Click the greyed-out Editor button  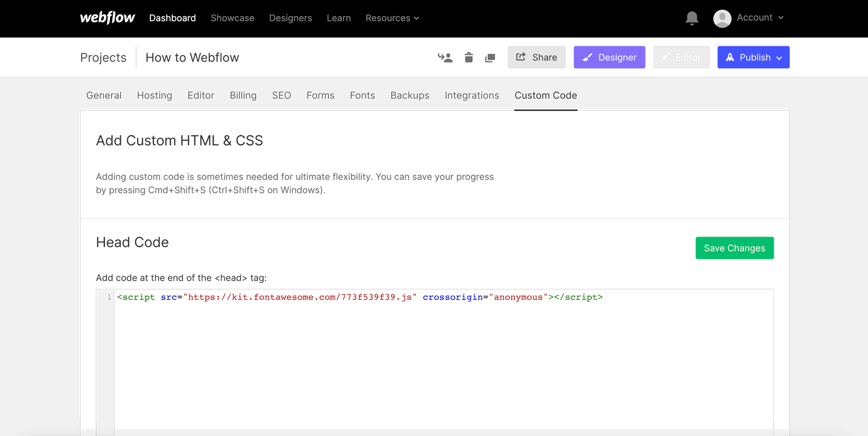coord(681,57)
